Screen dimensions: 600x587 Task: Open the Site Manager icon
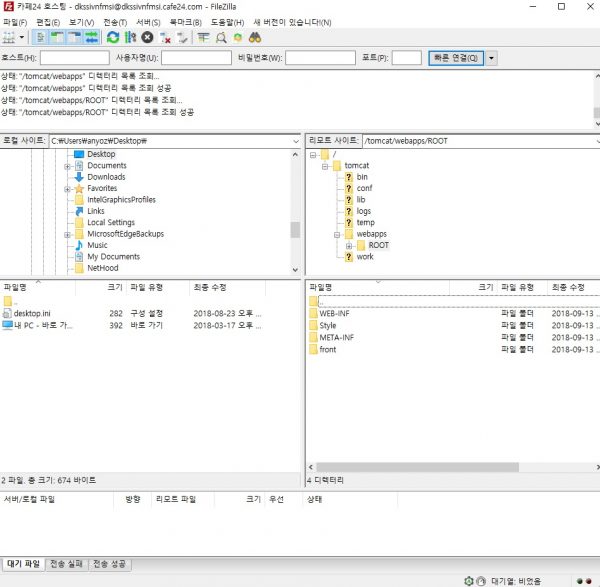[x=9, y=38]
